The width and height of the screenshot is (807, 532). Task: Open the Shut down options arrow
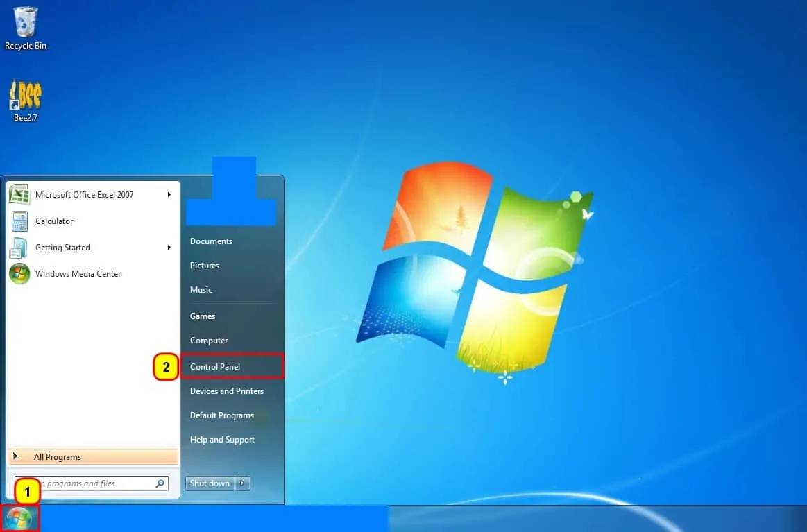point(243,483)
